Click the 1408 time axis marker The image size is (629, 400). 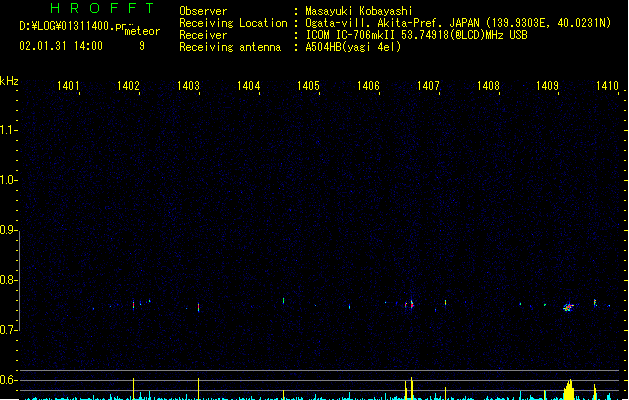pos(488,86)
